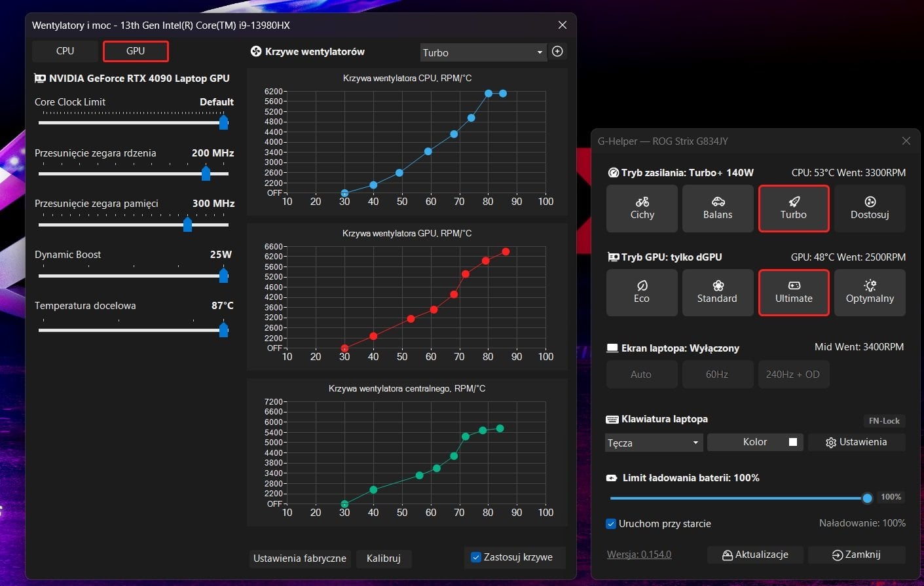Click the Krzywa wentylatora CPU chart title
The width and height of the screenshot is (924, 586).
click(x=407, y=79)
